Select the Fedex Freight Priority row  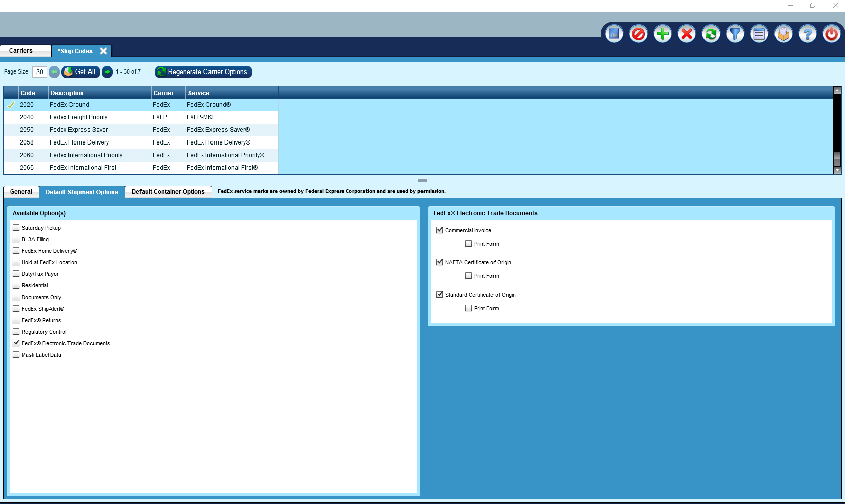pyautogui.click(x=141, y=117)
